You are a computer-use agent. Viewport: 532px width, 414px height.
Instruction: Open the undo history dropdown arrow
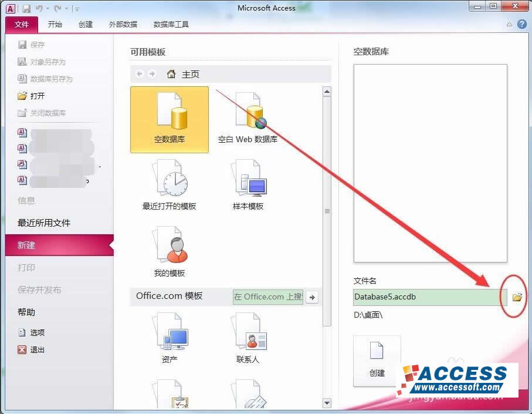click(x=48, y=9)
